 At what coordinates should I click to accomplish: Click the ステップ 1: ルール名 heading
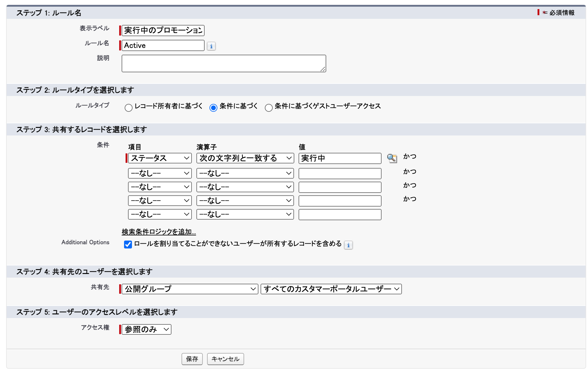click(x=49, y=13)
